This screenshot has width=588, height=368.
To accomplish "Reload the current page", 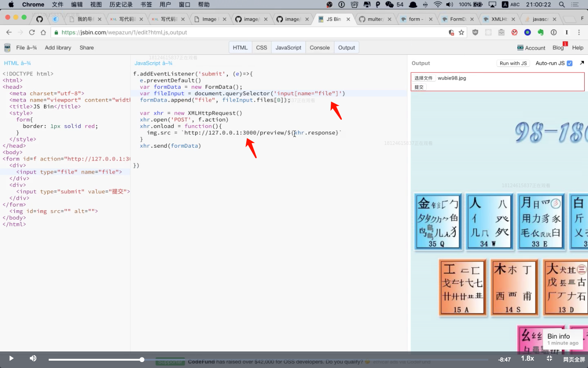I will [x=32, y=32].
